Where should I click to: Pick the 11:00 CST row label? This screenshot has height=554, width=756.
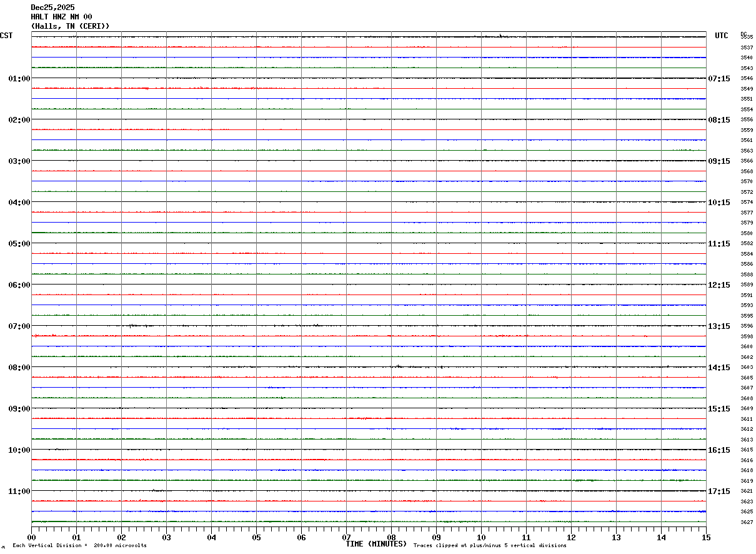tap(19, 491)
